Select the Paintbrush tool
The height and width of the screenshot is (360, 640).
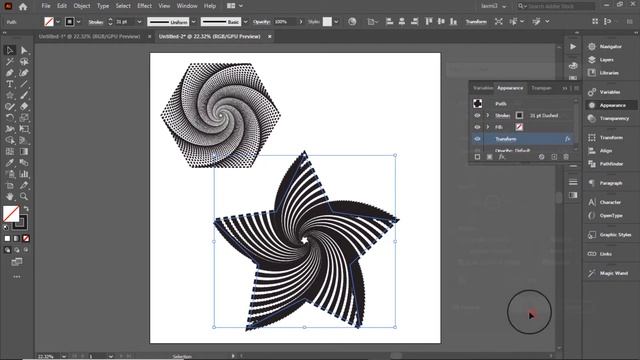(x=24, y=96)
